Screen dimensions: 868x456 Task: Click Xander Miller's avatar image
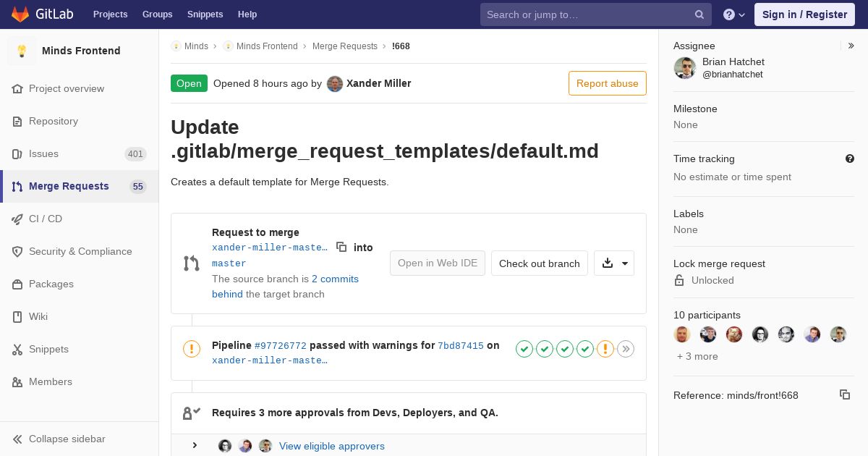(x=335, y=84)
